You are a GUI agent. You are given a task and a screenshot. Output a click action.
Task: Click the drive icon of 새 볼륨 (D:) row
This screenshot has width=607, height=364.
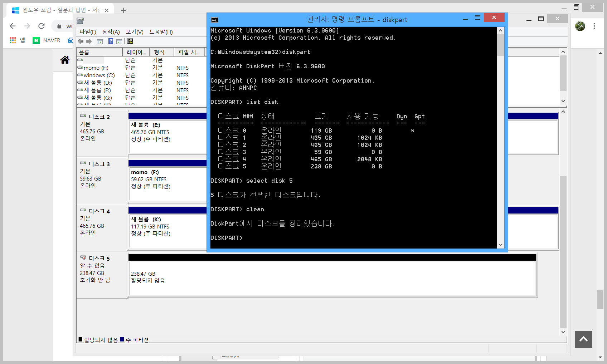tap(80, 83)
